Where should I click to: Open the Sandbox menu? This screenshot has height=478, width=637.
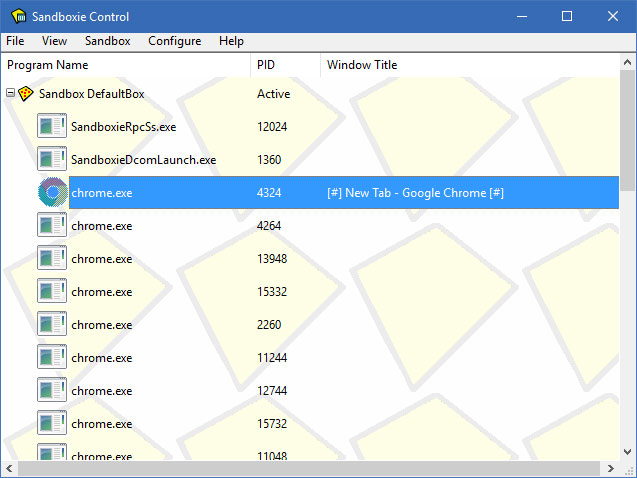107,41
